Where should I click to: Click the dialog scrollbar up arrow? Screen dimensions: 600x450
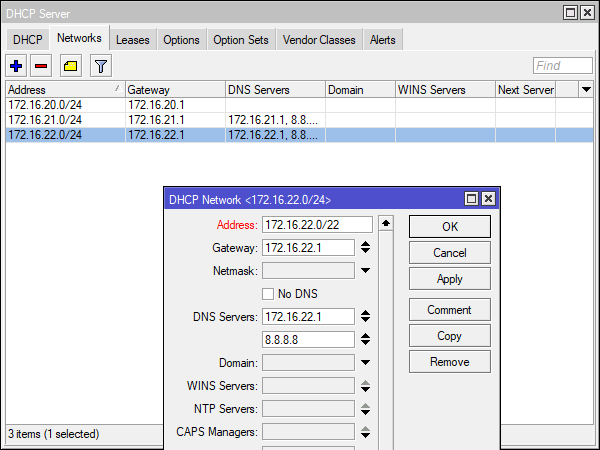(x=386, y=223)
